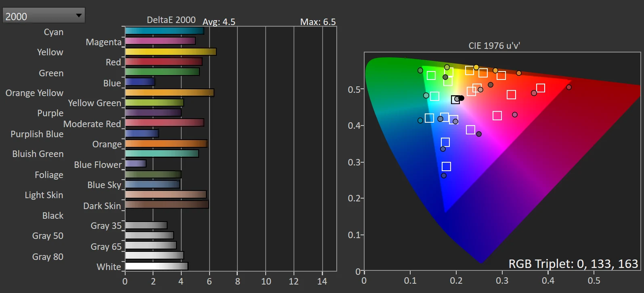Select the Bluish Green DeltaE bar
Viewport: 644px width, 293px height.
click(x=162, y=153)
